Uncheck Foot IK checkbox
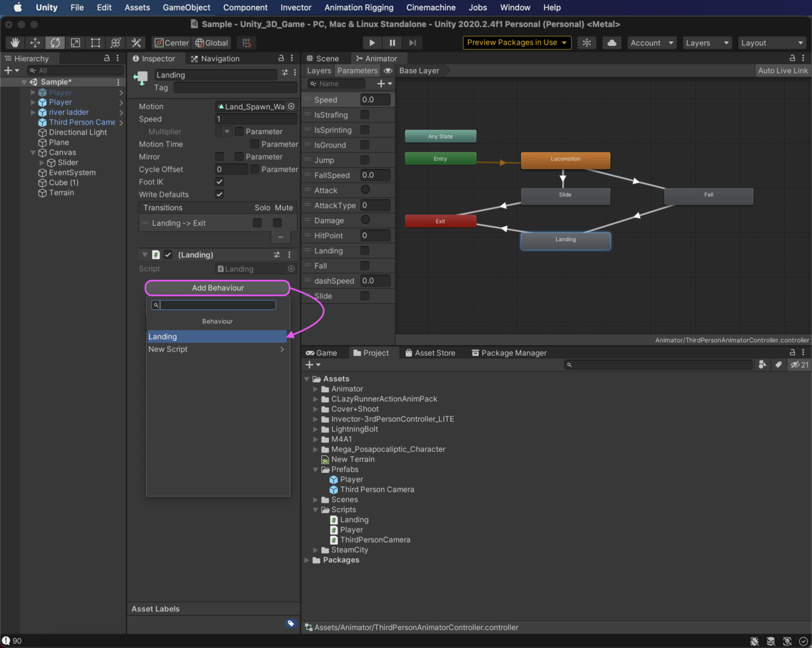The width and height of the screenshot is (812, 648). 219,182
